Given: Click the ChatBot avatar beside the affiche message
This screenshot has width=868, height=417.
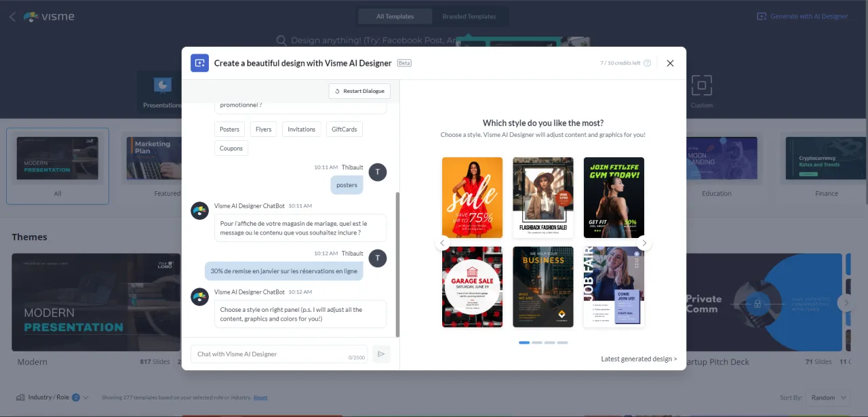Looking at the screenshot, I should [199, 211].
